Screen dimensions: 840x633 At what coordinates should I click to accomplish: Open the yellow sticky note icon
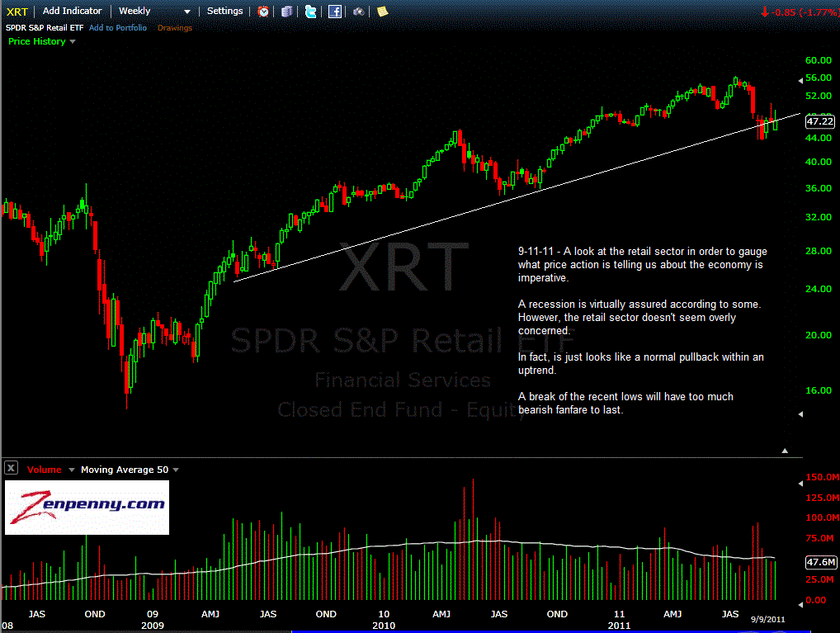coord(382,12)
